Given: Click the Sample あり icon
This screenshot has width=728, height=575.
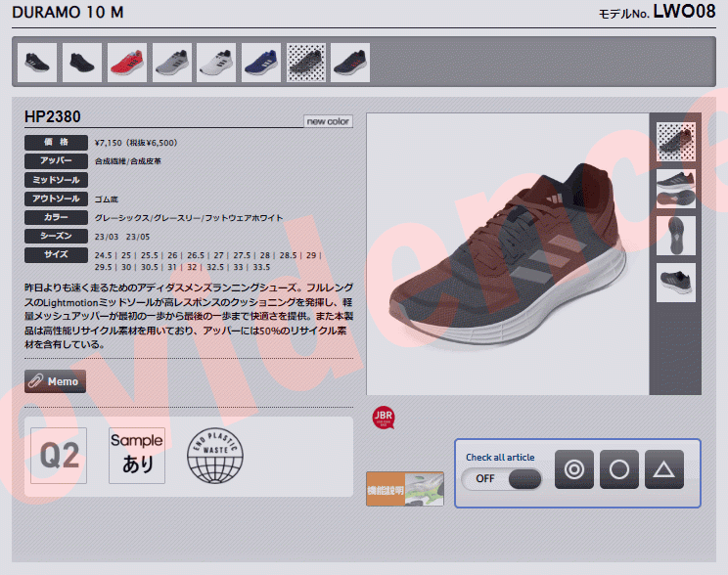Looking at the screenshot, I should (137, 456).
